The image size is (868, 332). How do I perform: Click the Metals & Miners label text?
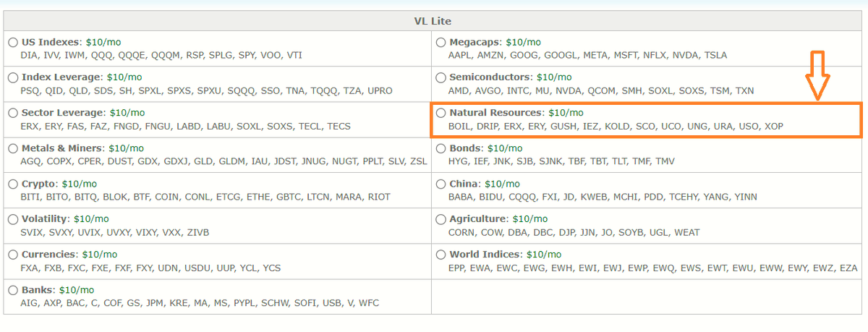(64, 148)
